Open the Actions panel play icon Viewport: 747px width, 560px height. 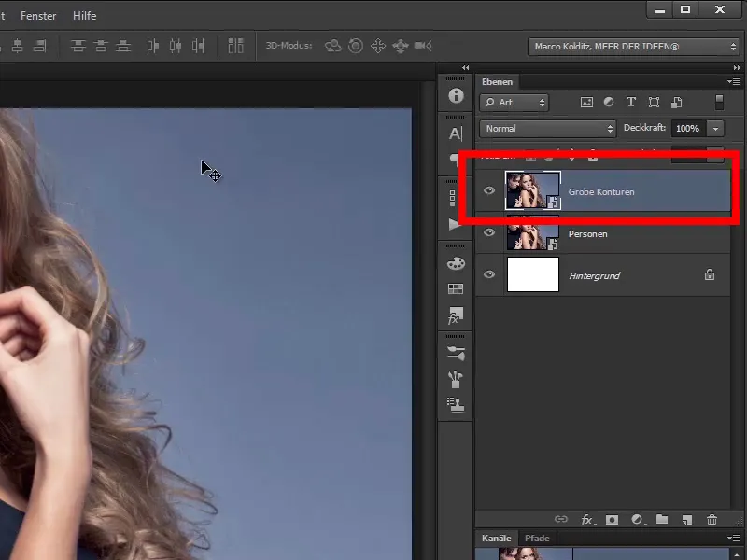click(x=455, y=224)
